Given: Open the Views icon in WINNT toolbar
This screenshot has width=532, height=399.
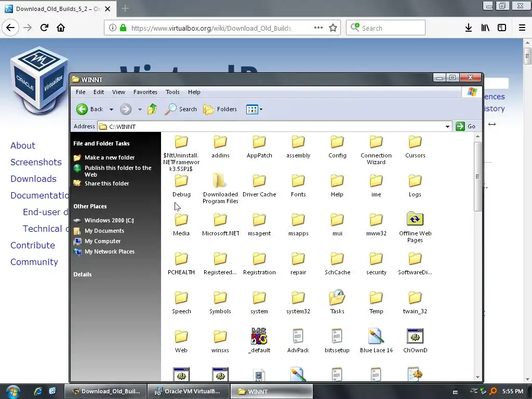Looking at the screenshot, I should coord(252,109).
